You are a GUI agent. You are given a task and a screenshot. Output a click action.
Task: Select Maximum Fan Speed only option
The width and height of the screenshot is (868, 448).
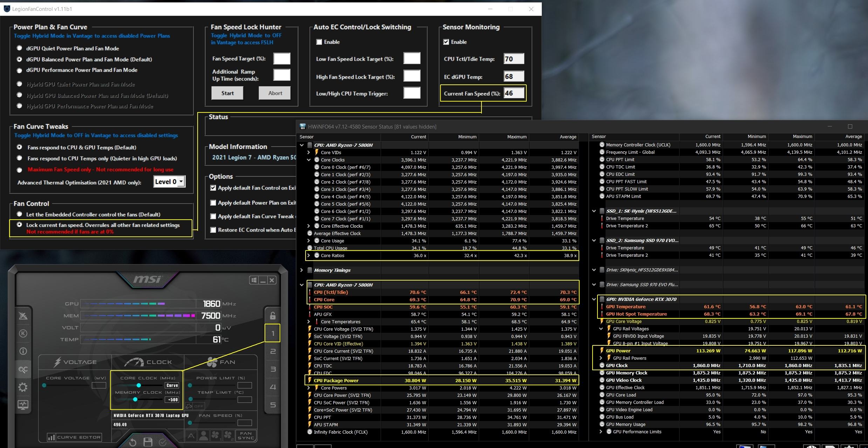(20, 170)
